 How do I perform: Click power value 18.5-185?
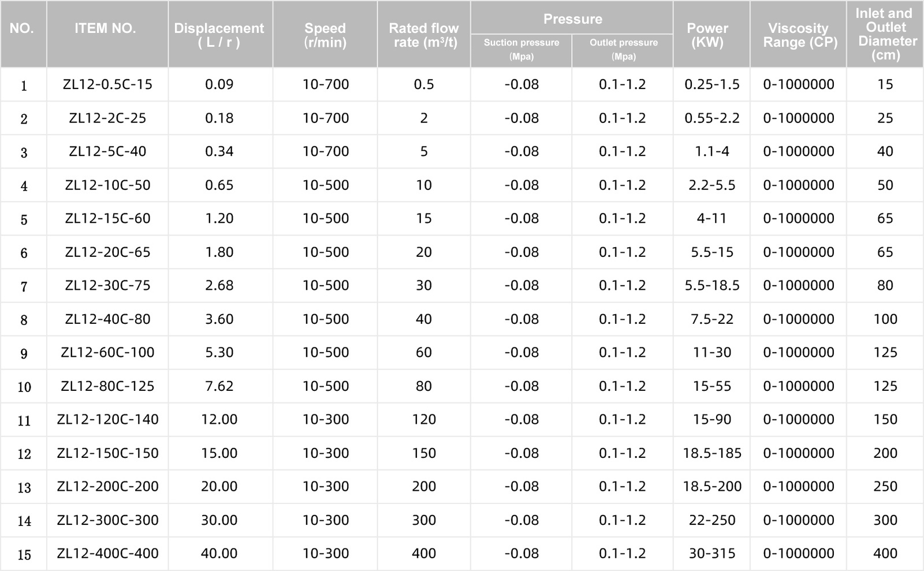tap(711, 453)
